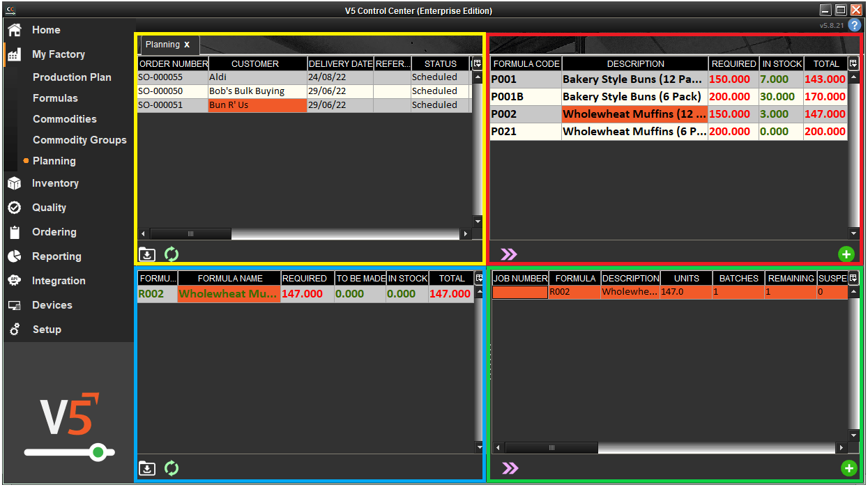Click the green plus icon in the formula stock panel
Image resolution: width=868 pixels, height=487 pixels.
[x=847, y=254]
